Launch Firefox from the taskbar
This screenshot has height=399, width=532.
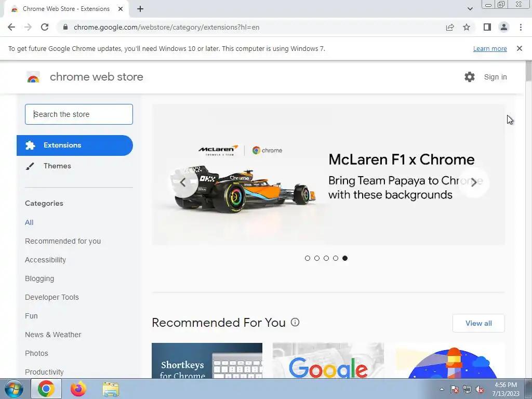pos(78,389)
